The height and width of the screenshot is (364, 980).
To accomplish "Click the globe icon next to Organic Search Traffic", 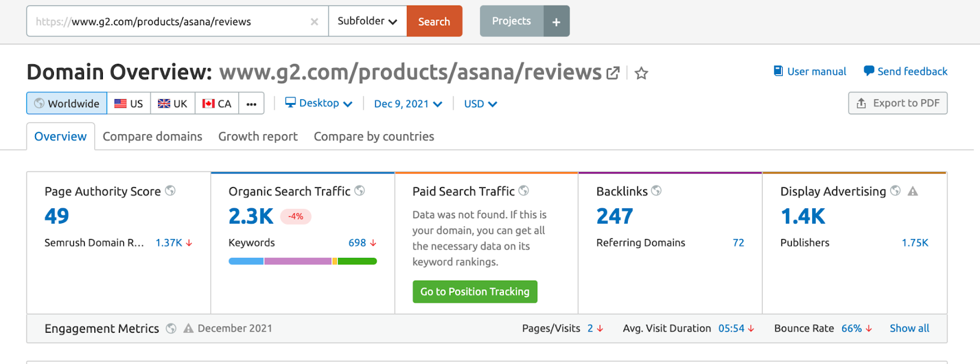I will [360, 191].
